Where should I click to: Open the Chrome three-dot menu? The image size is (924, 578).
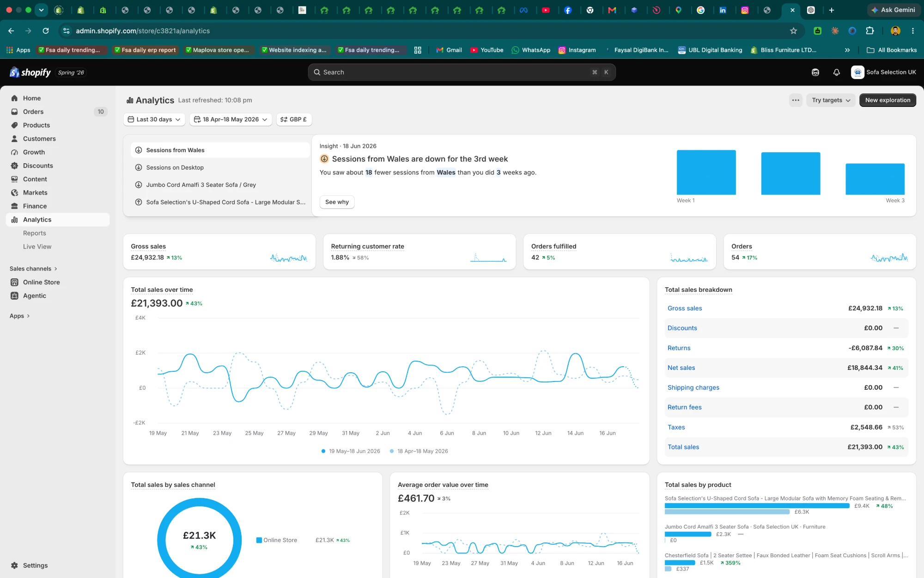tap(912, 31)
